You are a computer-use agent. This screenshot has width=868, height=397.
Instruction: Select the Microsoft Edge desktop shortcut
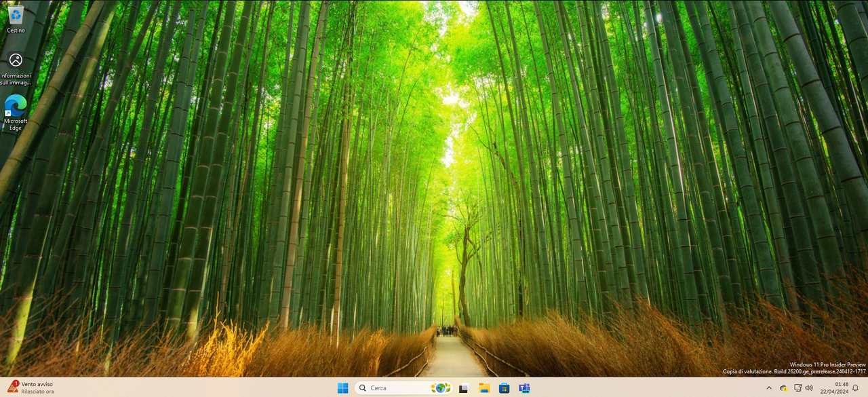[x=16, y=113]
